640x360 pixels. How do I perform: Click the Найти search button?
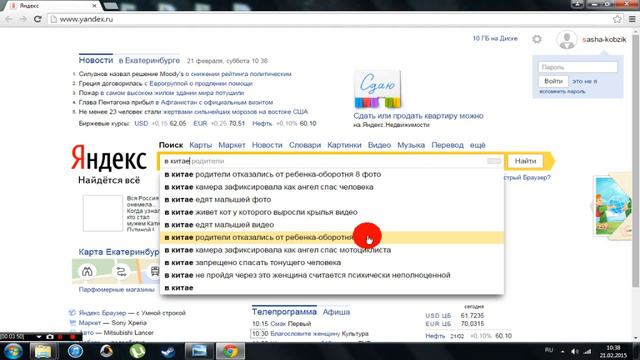click(525, 161)
